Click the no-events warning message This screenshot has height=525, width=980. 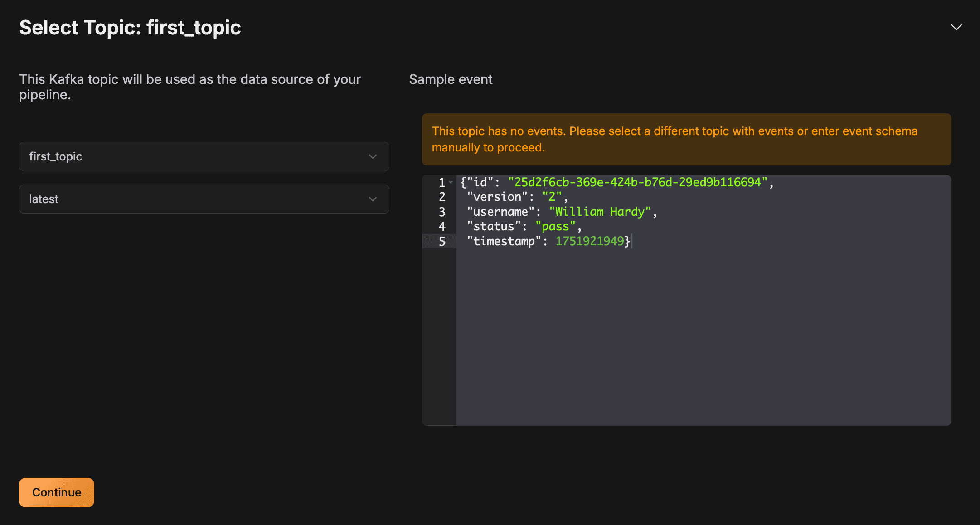tap(686, 139)
